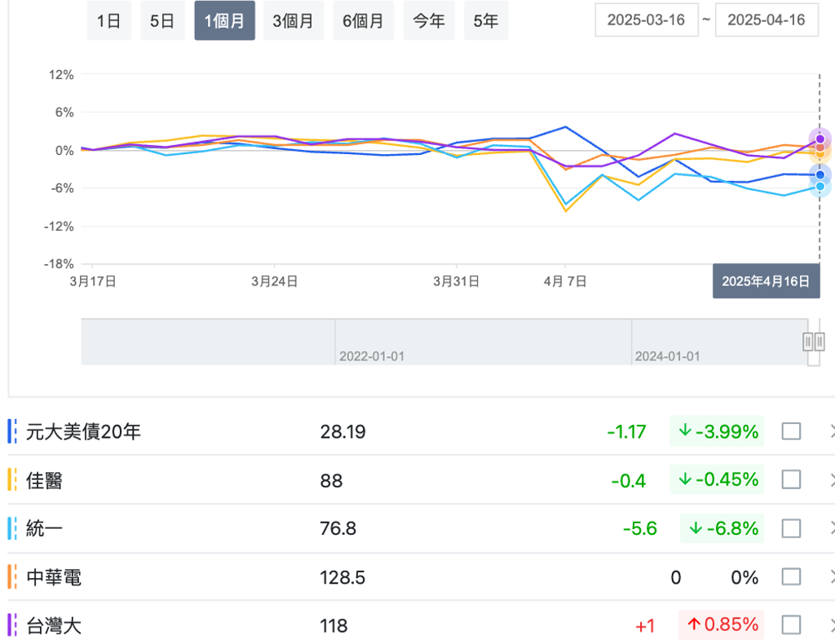Click the light-blue line-style icon beside 統一

click(12, 528)
